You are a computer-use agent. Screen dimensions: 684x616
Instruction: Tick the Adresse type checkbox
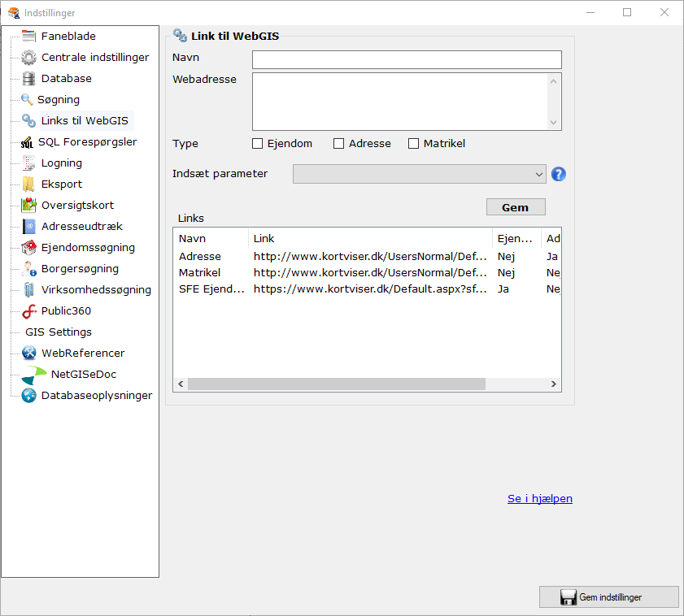point(339,144)
